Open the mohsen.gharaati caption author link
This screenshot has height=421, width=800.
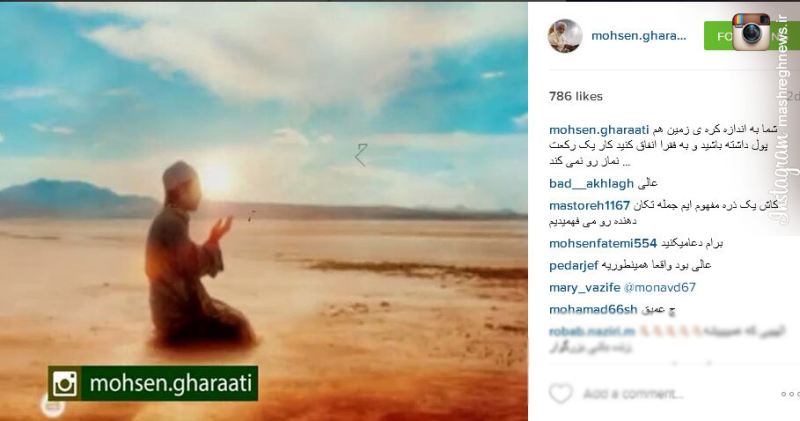pyautogui.click(x=599, y=130)
